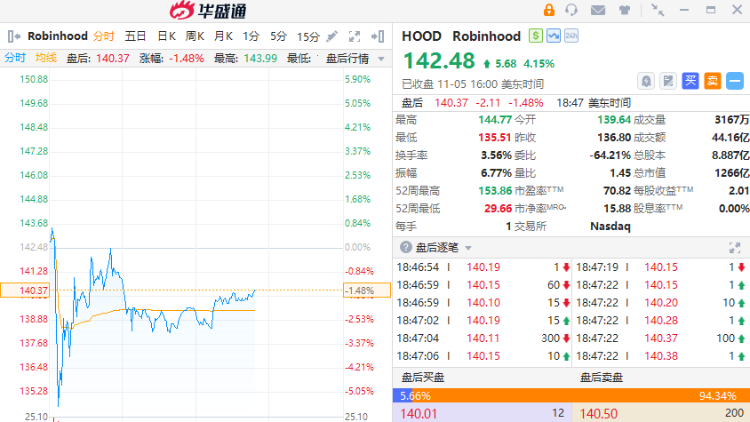
Task: Click the green dollar sign badge
Action: [536, 36]
